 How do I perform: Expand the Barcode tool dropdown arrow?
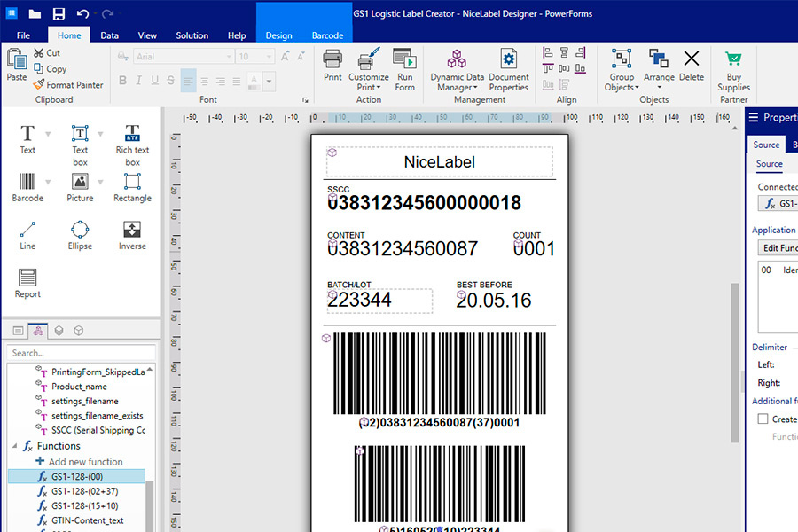(48, 183)
